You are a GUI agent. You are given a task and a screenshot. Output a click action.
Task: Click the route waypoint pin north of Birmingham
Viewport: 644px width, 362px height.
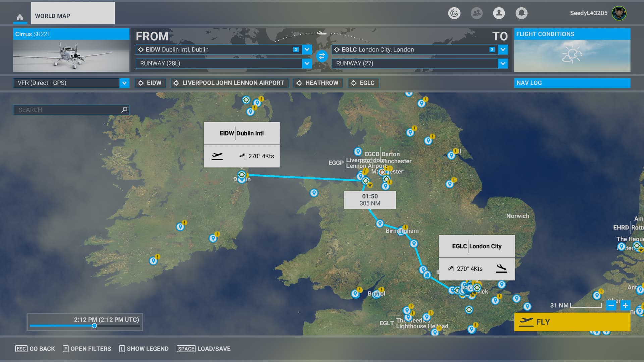coord(380,223)
